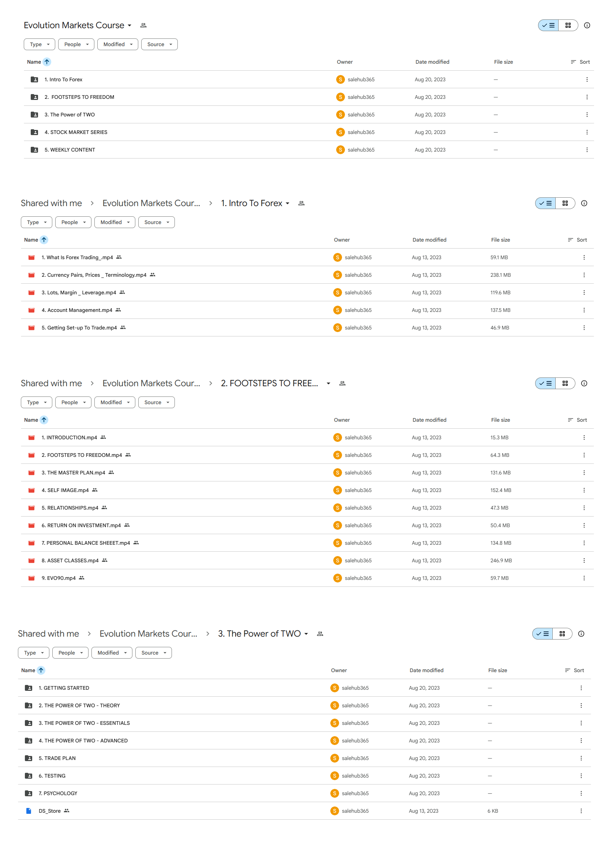
Task: Select list view in Evolution Markets Course panel
Action: 548,25
